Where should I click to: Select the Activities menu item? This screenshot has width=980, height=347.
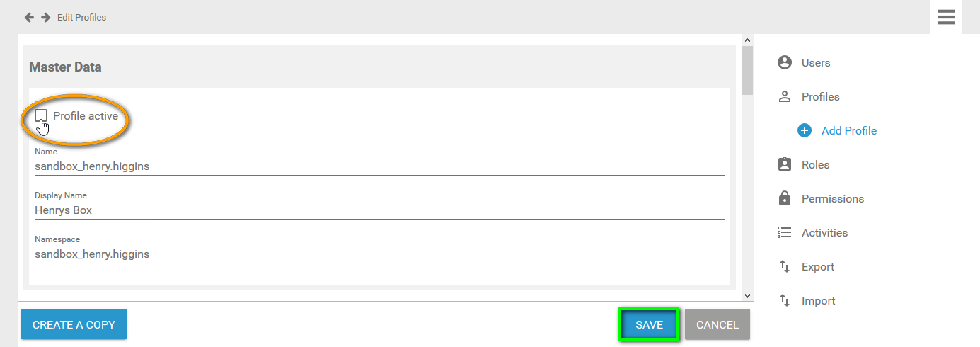coord(824,232)
